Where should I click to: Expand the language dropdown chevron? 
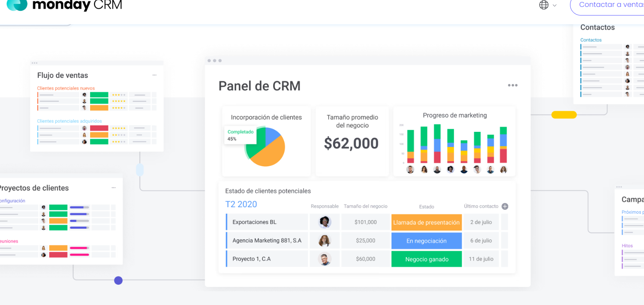click(555, 5)
